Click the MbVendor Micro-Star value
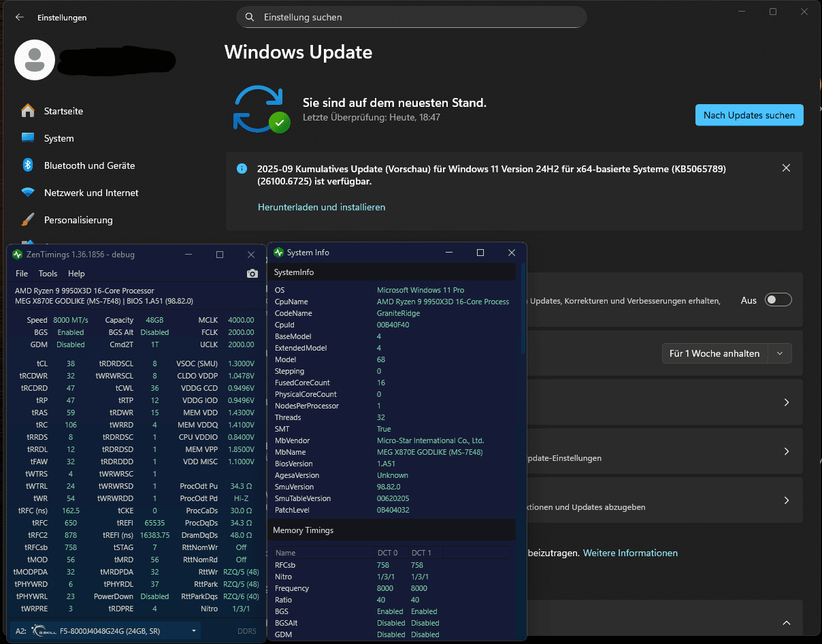 click(431, 440)
